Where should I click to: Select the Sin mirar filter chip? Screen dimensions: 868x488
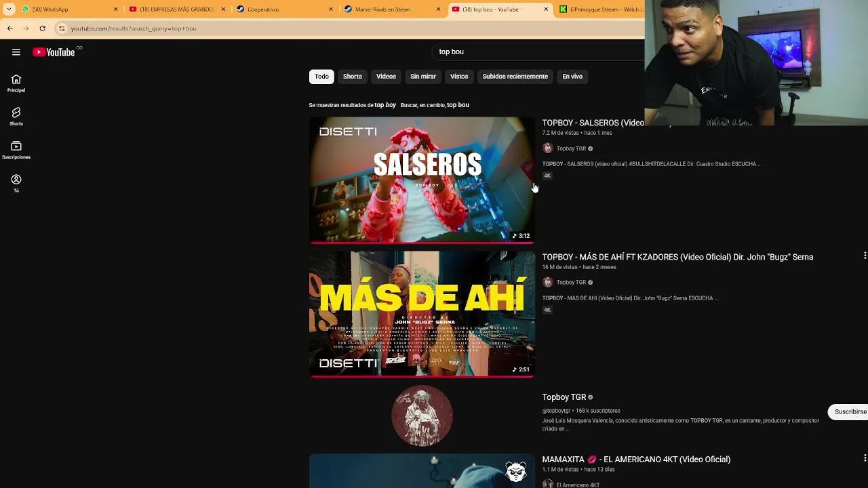click(x=423, y=77)
